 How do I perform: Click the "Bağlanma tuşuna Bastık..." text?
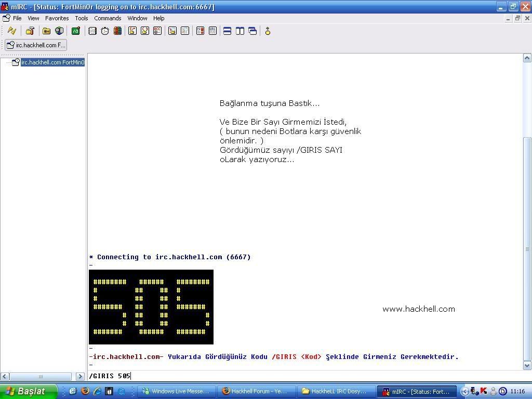tap(270, 103)
